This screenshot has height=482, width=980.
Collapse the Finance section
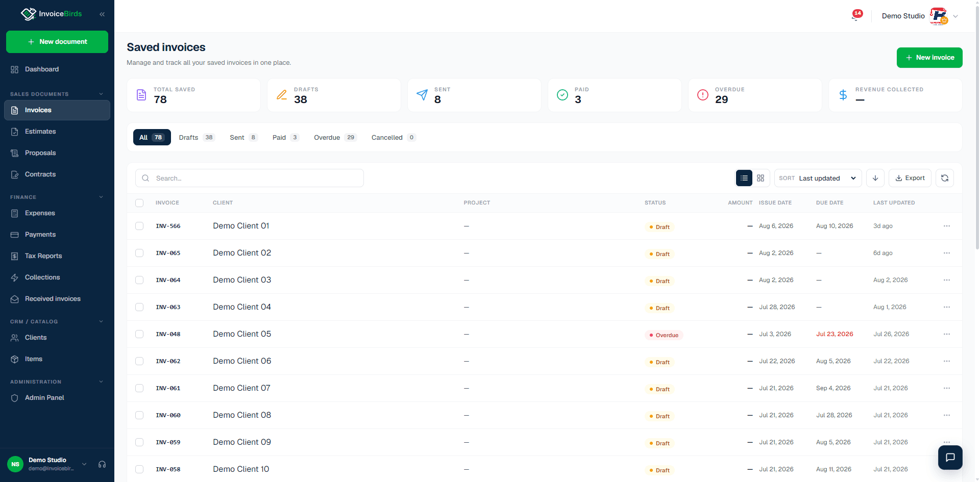pos(101,197)
